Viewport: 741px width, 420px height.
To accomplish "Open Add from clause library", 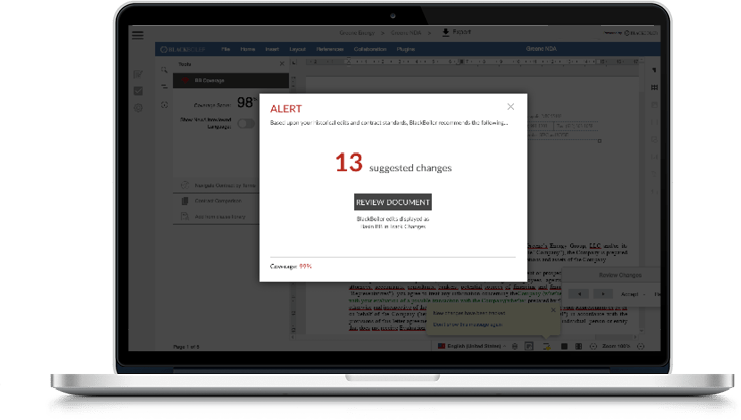I will click(220, 217).
